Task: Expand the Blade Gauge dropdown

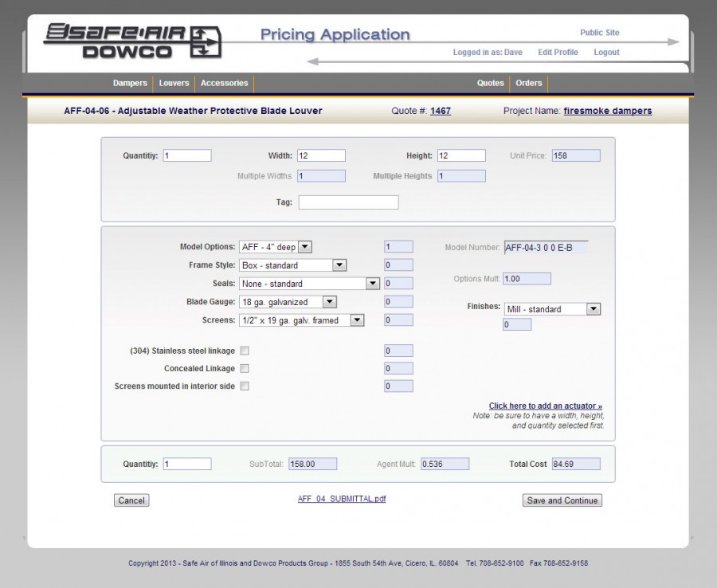Action: click(x=288, y=302)
